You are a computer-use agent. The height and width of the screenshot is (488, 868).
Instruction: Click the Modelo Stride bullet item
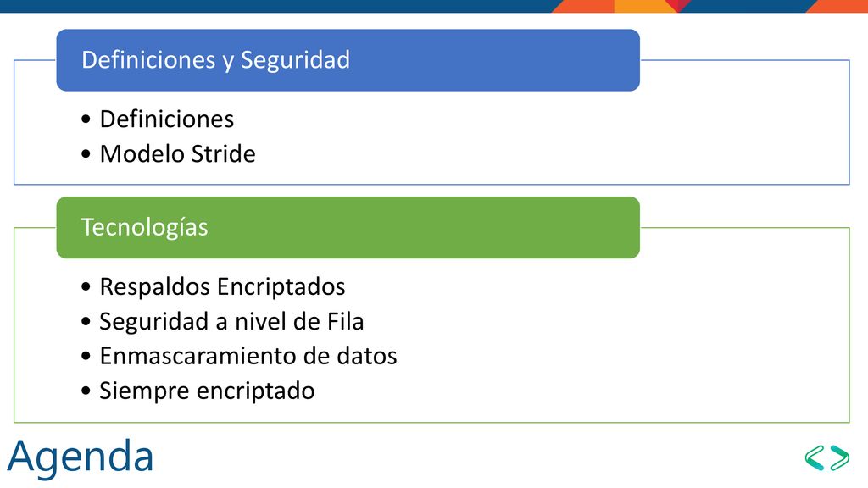pos(178,154)
